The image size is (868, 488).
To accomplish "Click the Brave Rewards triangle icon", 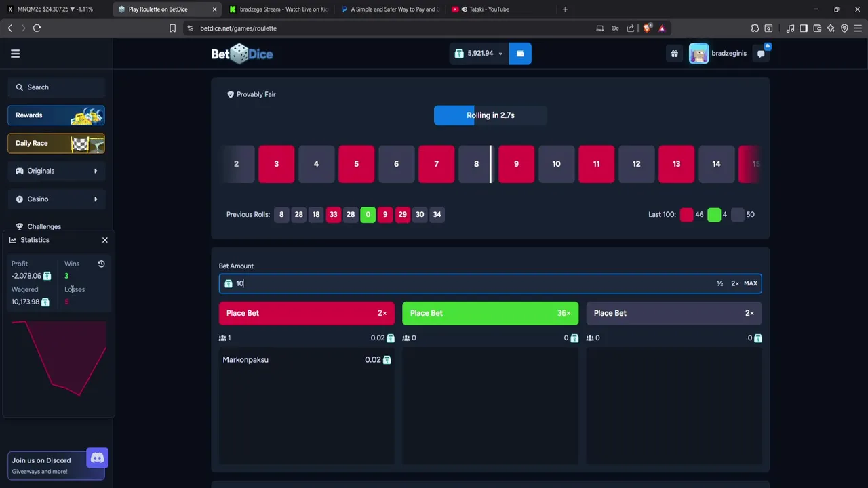I will [662, 28].
